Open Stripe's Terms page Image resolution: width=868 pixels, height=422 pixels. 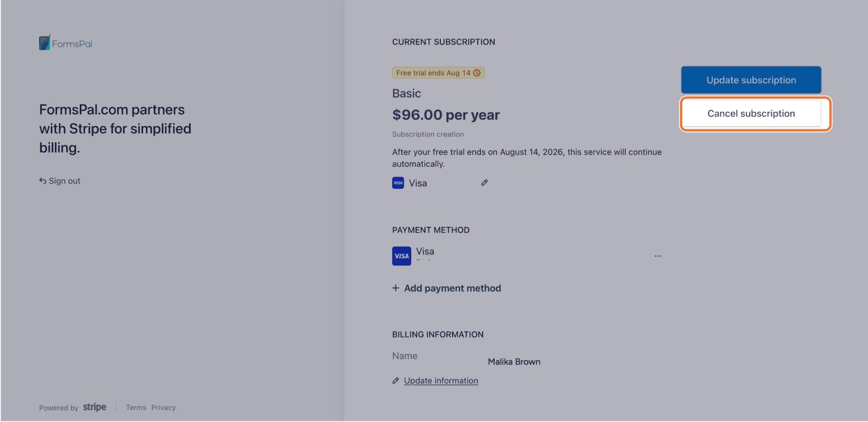[x=136, y=408]
